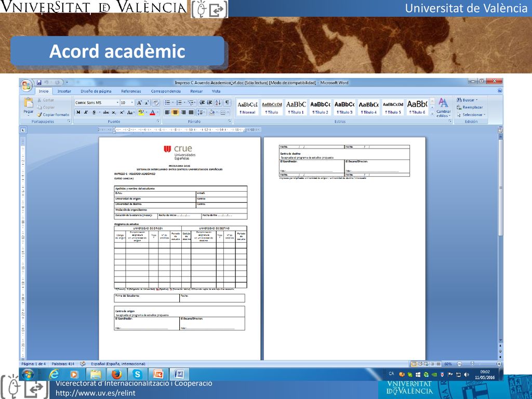Align text to the right
532x399 pixels.
[x=183, y=112]
